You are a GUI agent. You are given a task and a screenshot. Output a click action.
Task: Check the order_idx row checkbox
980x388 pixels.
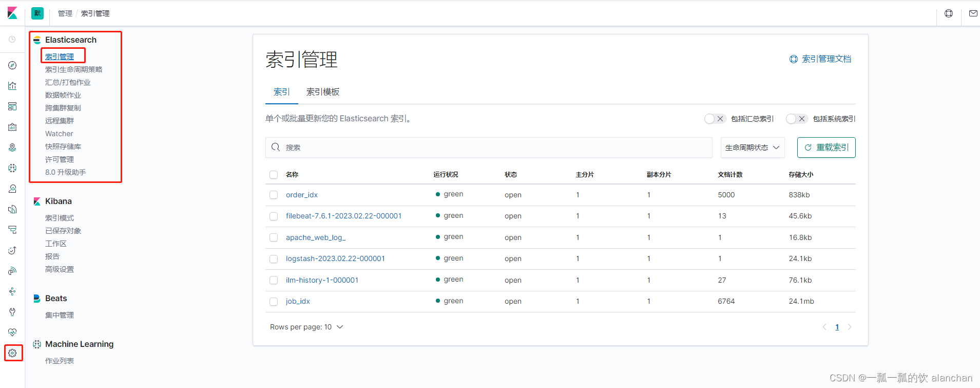pyautogui.click(x=274, y=195)
